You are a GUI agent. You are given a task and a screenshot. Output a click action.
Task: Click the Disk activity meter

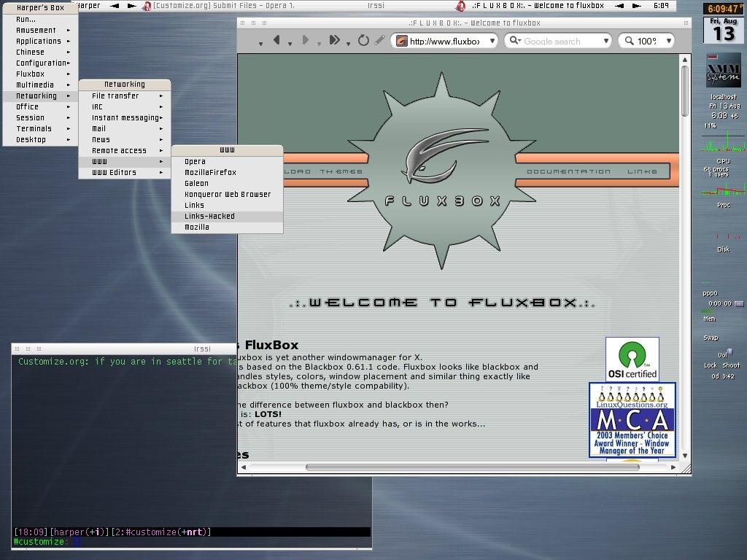click(x=723, y=236)
